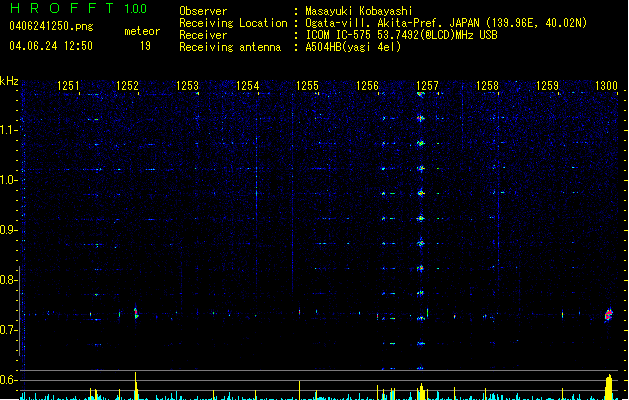Select the Ogata-vill. Akita-Pref. JAPAN location text
Image resolution: width=629 pixels, height=400 pixels.
pyautogui.click(x=446, y=23)
